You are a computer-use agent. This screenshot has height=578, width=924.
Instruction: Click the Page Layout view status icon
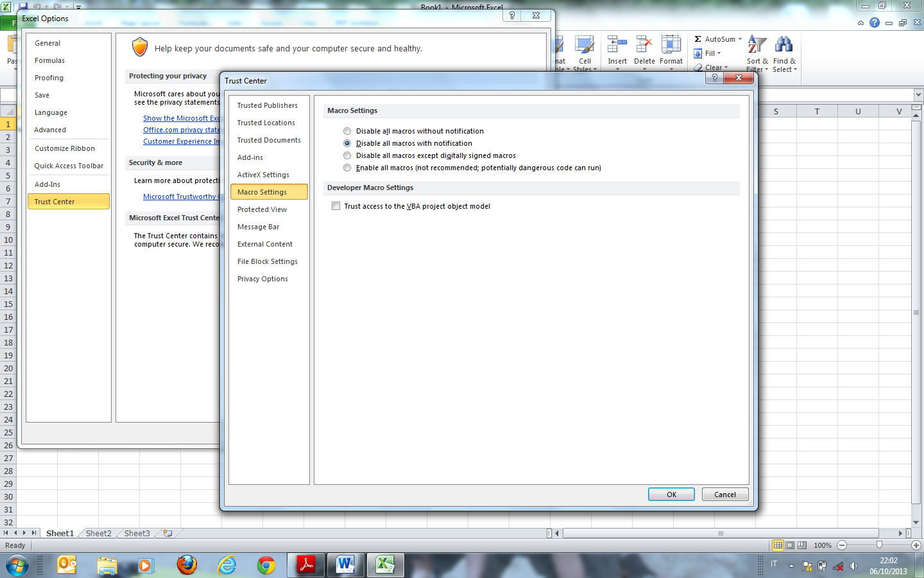click(x=790, y=545)
